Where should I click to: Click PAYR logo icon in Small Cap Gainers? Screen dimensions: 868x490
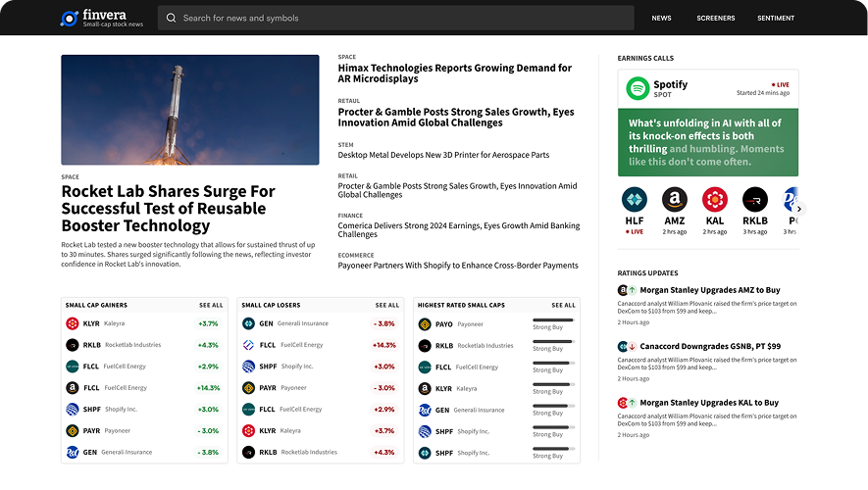coord(72,431)
